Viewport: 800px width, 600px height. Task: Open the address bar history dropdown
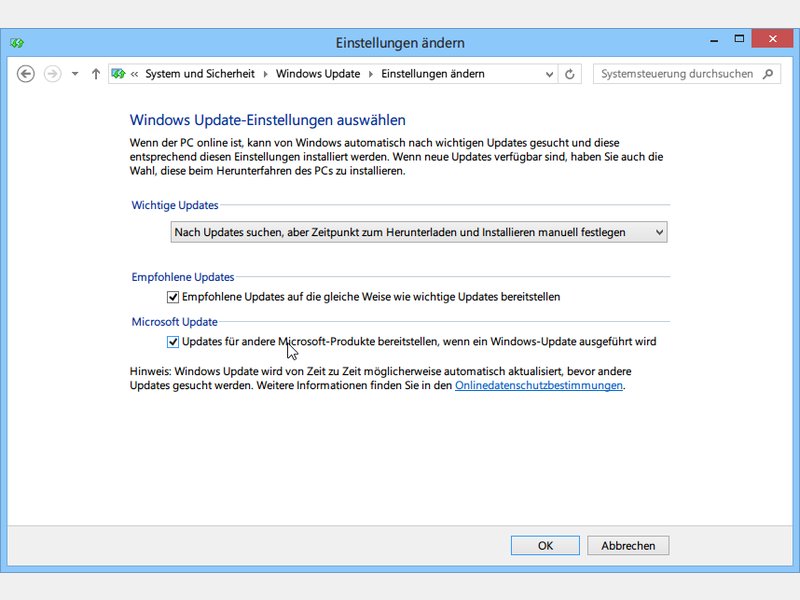click(549, 74)
